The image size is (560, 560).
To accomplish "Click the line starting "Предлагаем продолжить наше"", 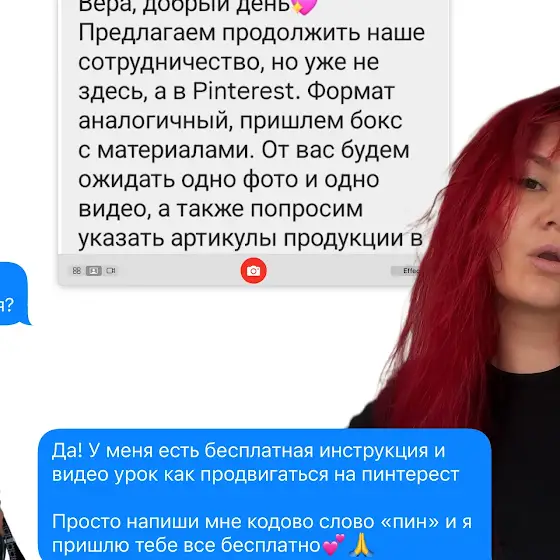I will click(x=251, y=33).
